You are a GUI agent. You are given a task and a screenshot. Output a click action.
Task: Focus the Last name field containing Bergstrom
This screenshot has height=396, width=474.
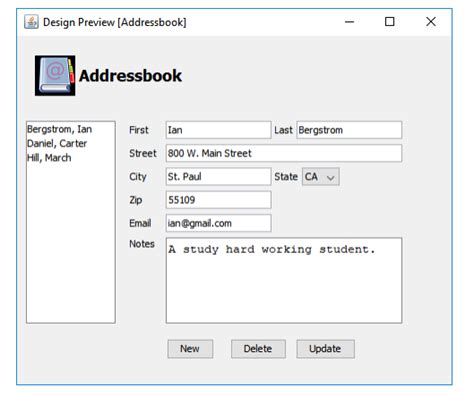coord(349,130)
